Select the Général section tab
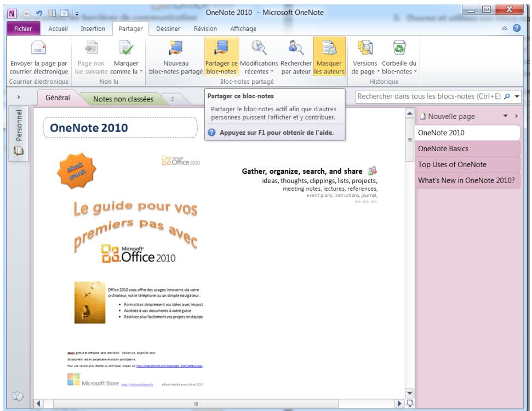This screenshot has height=411, width=532. coord(58,98)
